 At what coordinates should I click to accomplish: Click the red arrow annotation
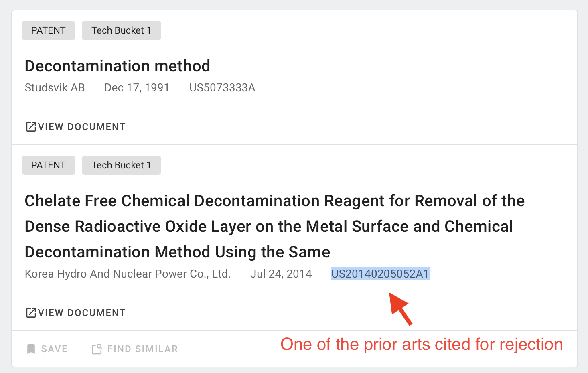click(400, 309)
